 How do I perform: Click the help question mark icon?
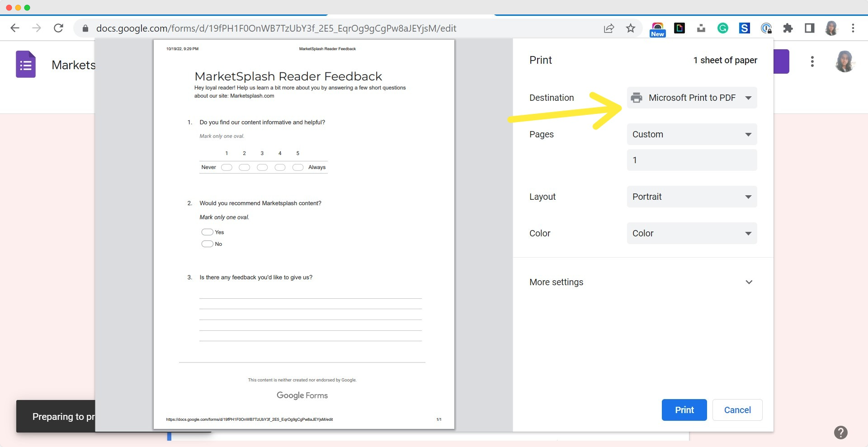pos(841,433)
